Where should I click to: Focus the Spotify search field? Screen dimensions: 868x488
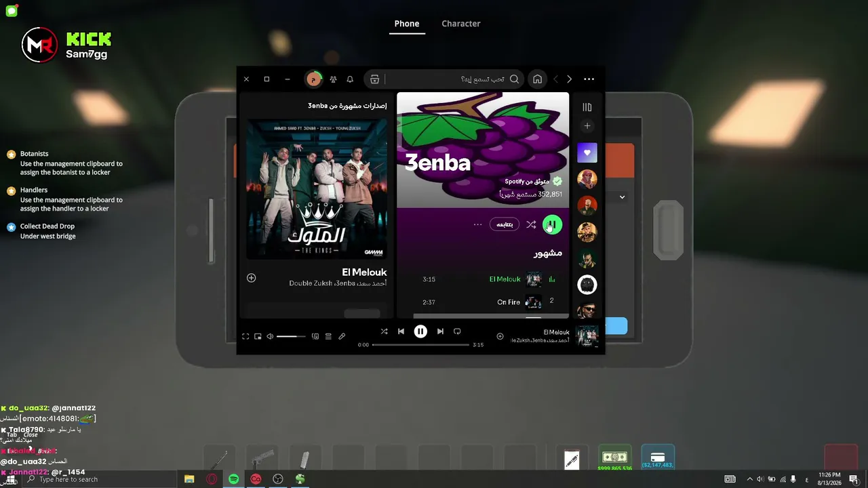(444, 79)
